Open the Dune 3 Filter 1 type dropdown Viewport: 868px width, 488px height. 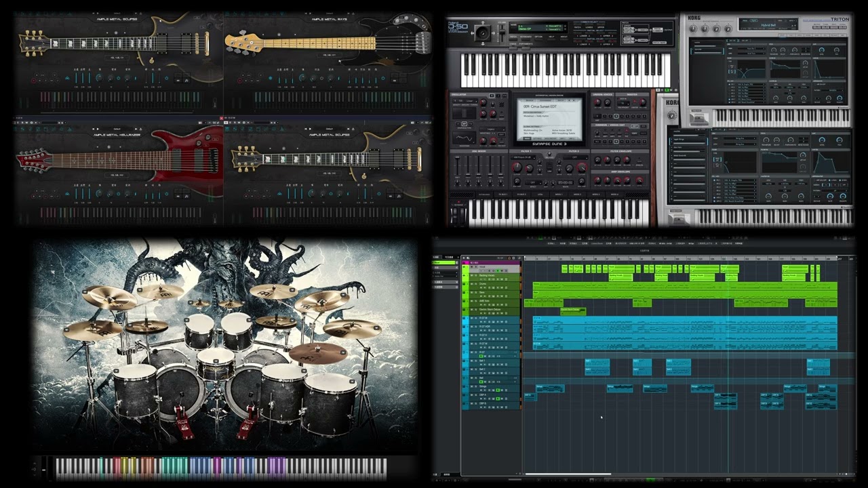pyautogui.click(x=523, y=157)
